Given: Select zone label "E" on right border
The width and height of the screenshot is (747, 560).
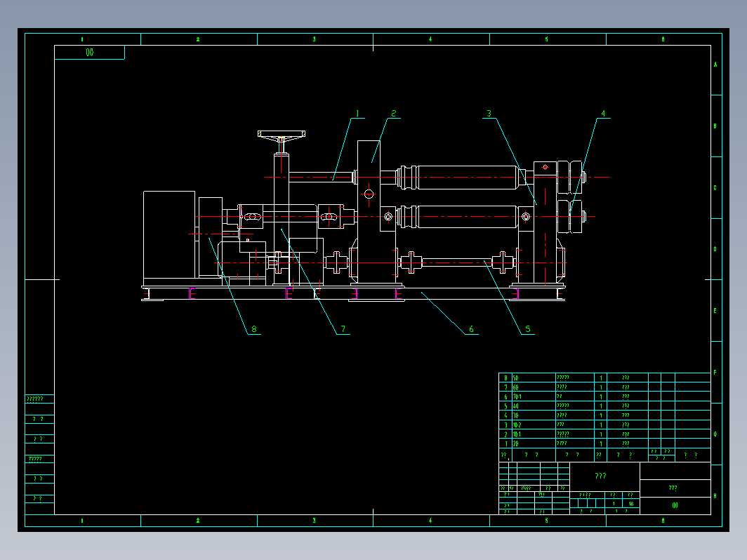Looking at the screenshot, I should (715, 311).
